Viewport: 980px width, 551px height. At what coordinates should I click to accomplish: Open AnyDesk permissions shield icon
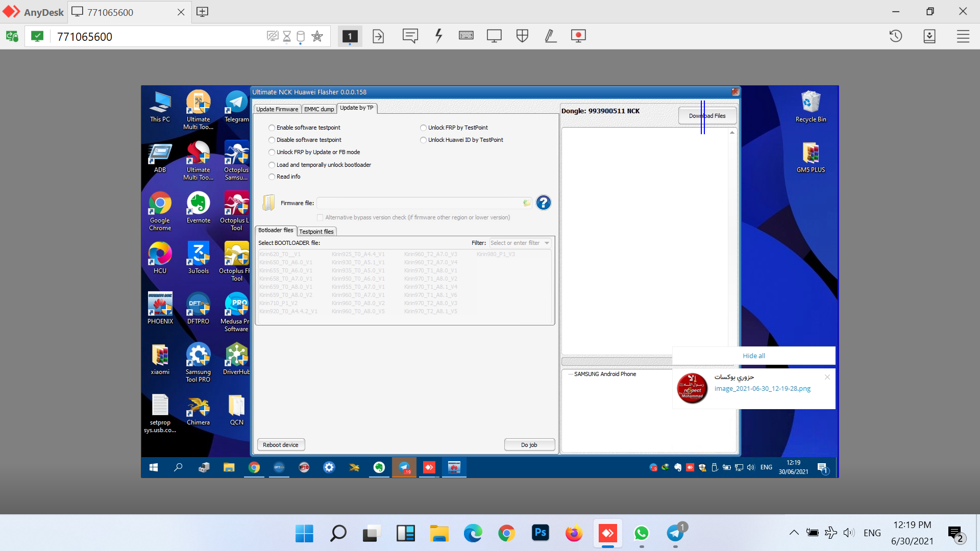coord(522,36)
